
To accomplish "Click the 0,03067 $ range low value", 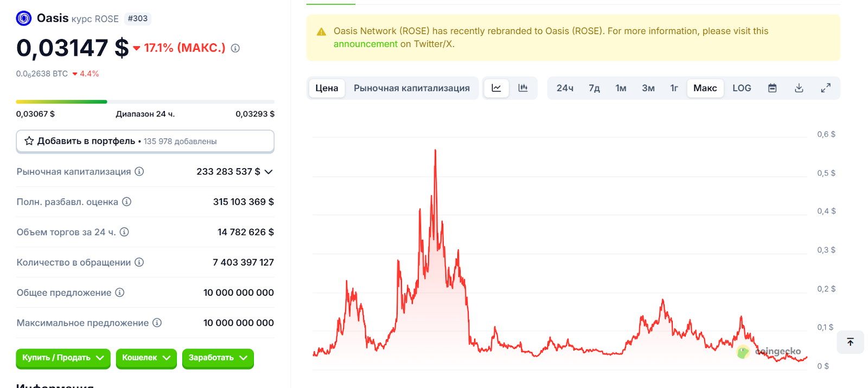I will pos(35,114).
